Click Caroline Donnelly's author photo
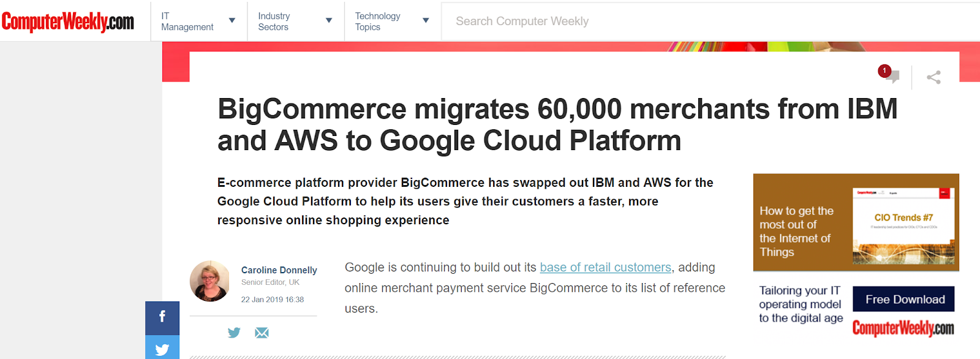This screenshot has height=359, width=980. (x=209, y=281)
